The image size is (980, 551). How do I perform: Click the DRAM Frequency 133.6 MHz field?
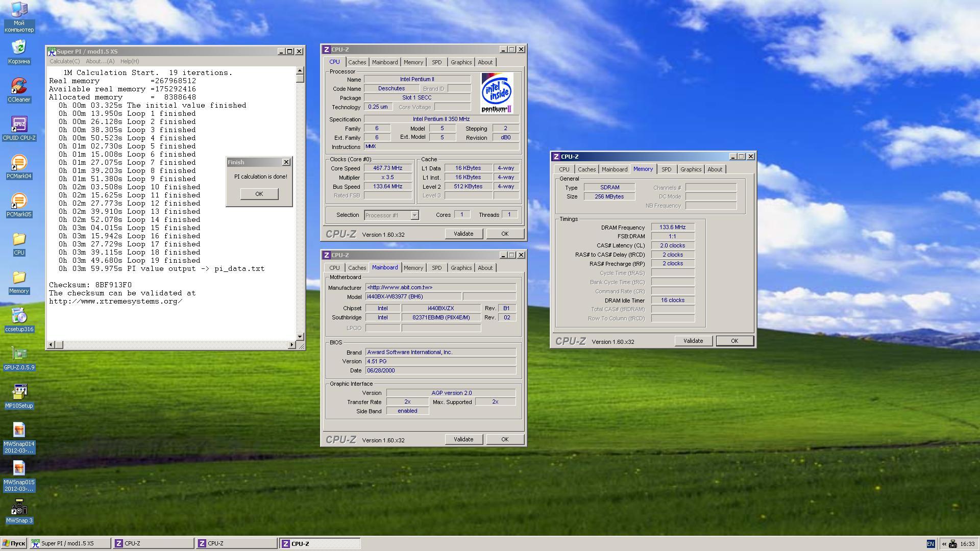[673, 228]
